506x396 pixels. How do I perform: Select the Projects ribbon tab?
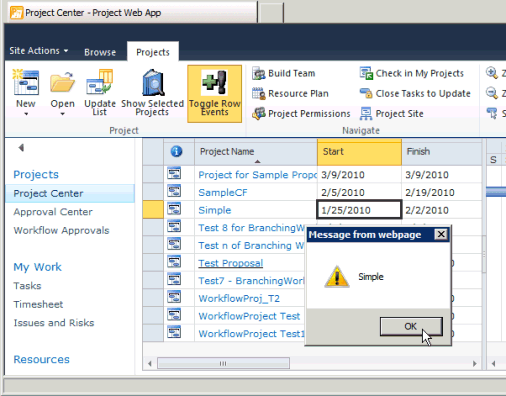pyautogui.click(x=153, y=52)
